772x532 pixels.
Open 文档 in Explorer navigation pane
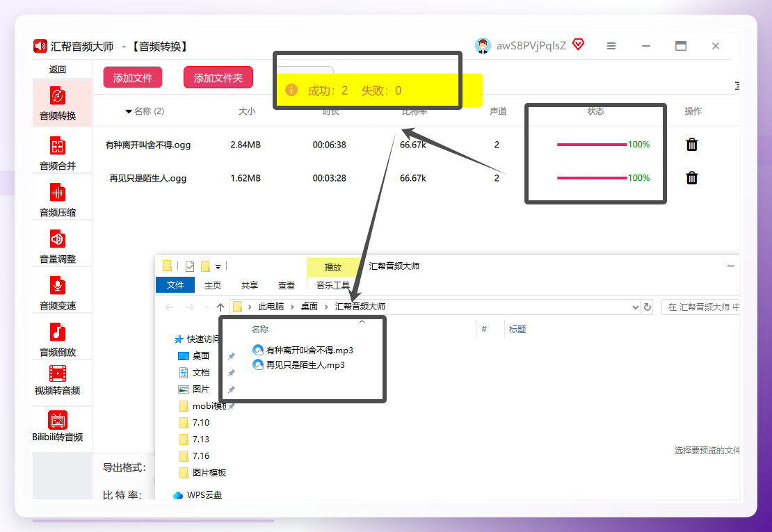point(194,373)
